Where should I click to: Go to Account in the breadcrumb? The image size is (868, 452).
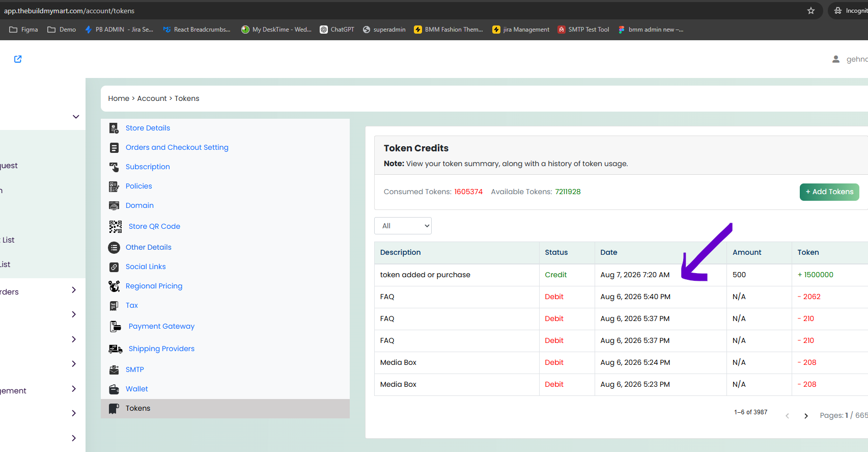(152, 98)
